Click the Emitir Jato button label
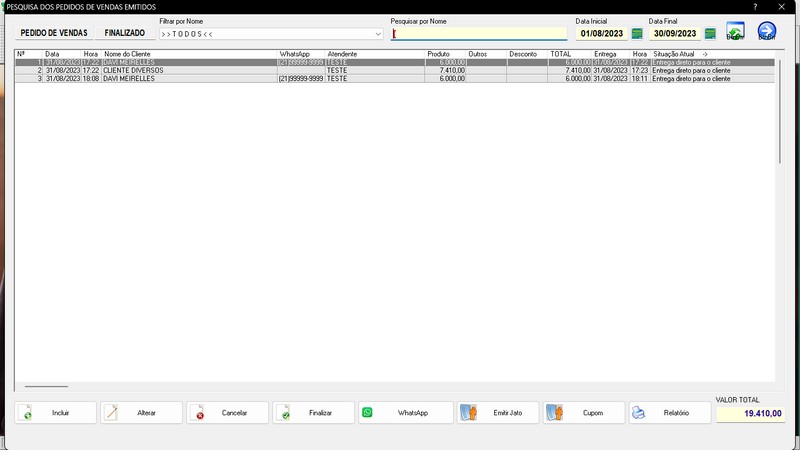The height and width of the screenshot is (450, 800). (508, 413)
